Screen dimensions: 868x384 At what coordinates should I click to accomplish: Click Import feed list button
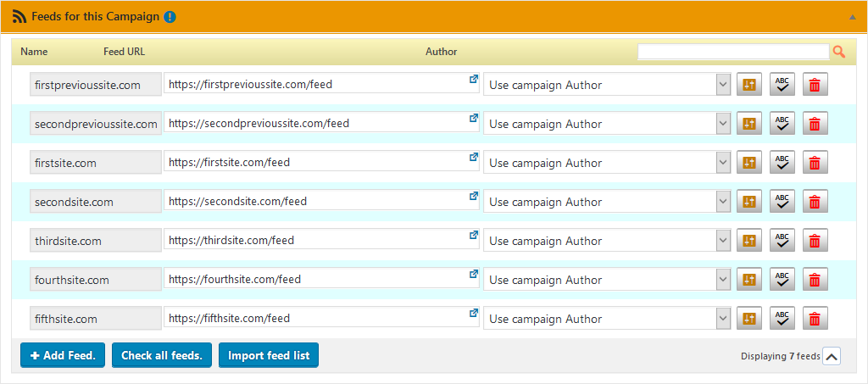[269, 355]
